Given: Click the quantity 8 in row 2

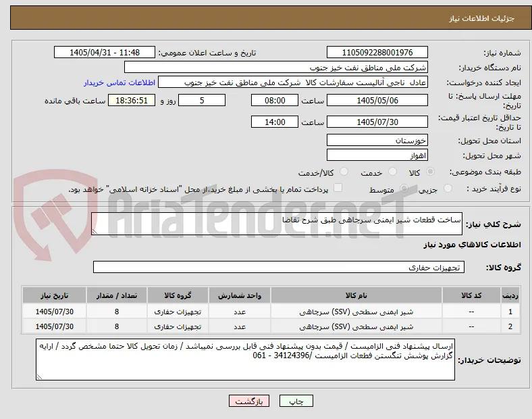Looking at the screenshot, I should 117,326.
